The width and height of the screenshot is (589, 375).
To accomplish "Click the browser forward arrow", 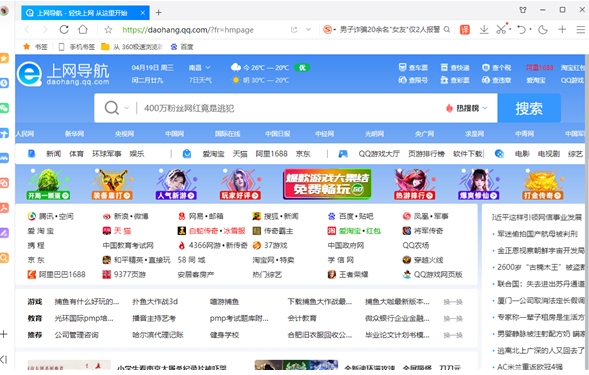I will click(45, 30).
